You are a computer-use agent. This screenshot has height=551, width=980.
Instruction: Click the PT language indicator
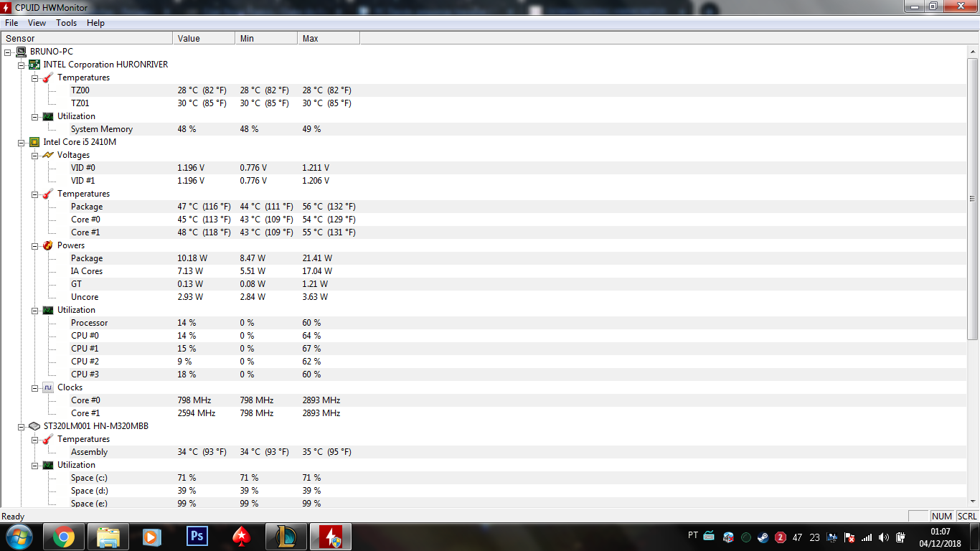693,535
